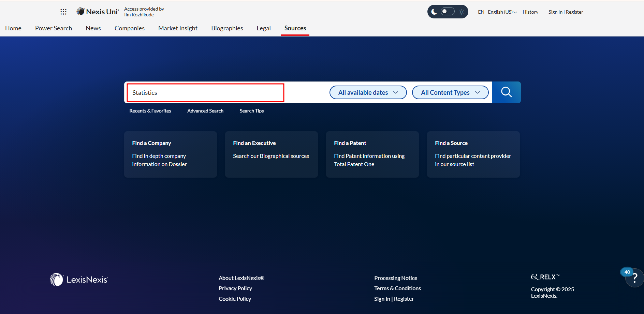Image resolution: width=644 pixels, height=314 pixels.
Task: Select the Find a Source card
Action: pos(473,154)
